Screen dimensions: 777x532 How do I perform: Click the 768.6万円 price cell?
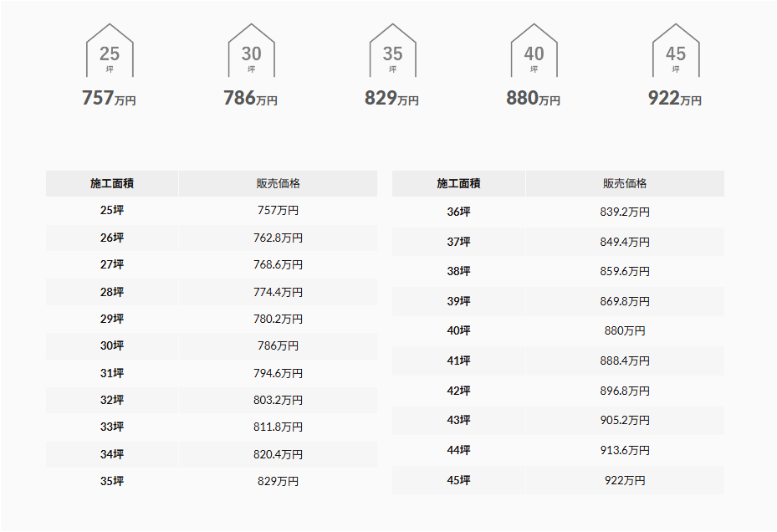coord(278,265)
